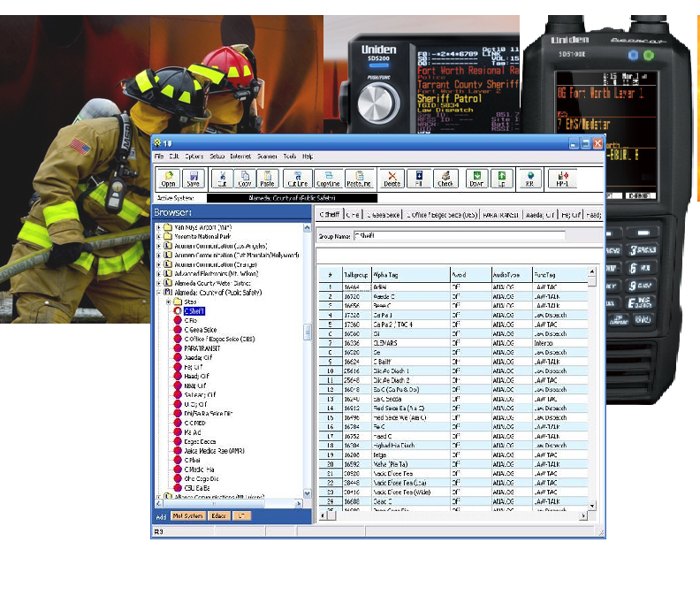Click the green Up arrow icon
The image size is (700, 603).
tap(501, 179)
